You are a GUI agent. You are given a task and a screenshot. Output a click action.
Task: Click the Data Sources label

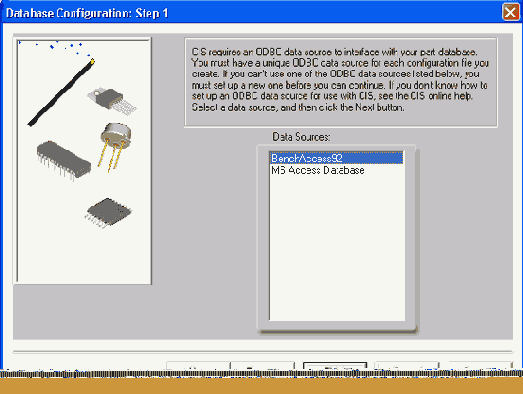click(301, 137)
